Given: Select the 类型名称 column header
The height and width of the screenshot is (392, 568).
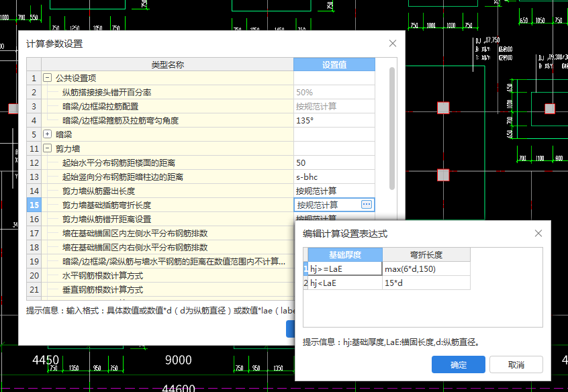Looking at the screenshot, I should 167,64.
